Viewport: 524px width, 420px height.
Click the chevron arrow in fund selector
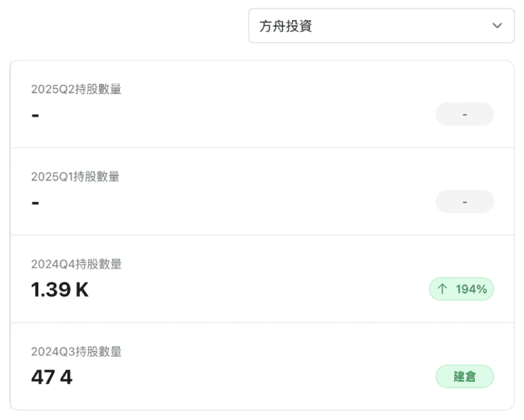[x=497, y=26]
